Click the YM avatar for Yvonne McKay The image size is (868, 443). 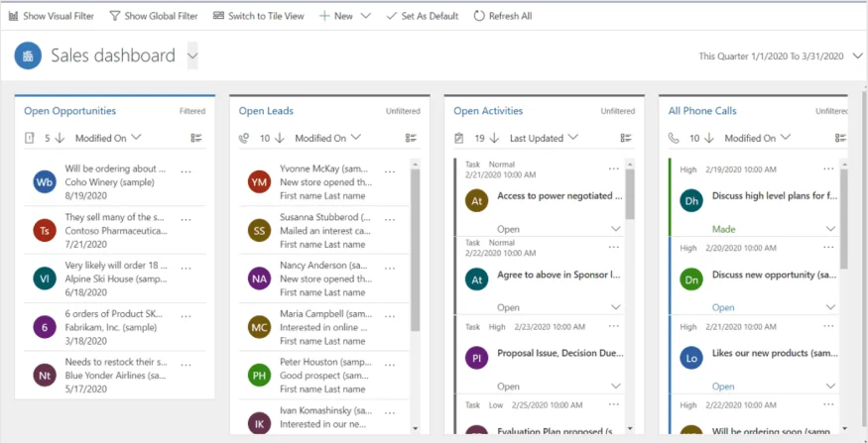pos(259,182)
